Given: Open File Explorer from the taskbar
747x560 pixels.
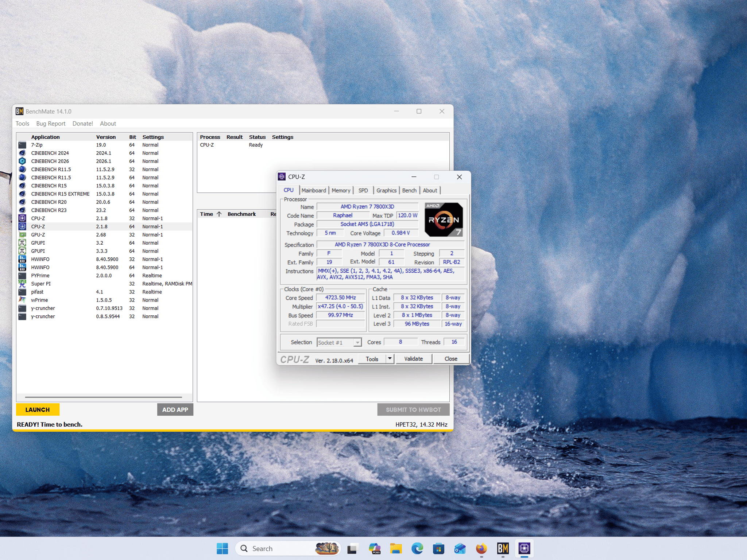Looking at the screenshot, I should click(396, 548).
